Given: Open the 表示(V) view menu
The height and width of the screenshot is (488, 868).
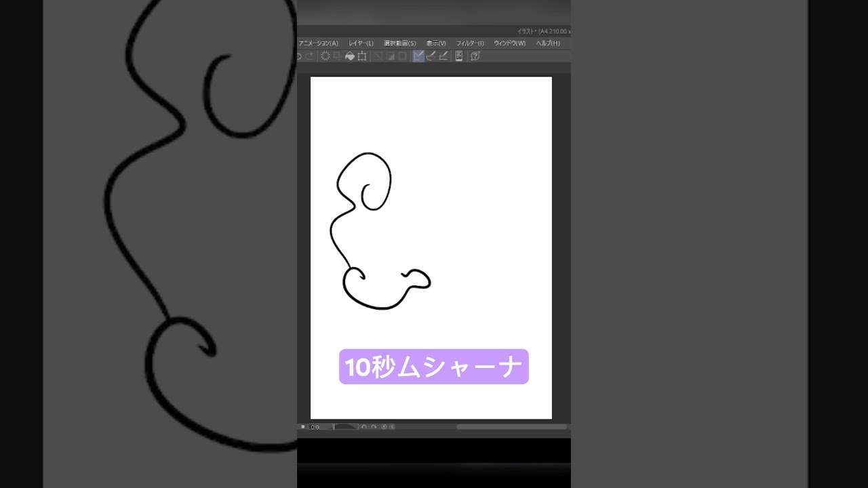Looking at the screenshot, I should click(x=436, y=43).
